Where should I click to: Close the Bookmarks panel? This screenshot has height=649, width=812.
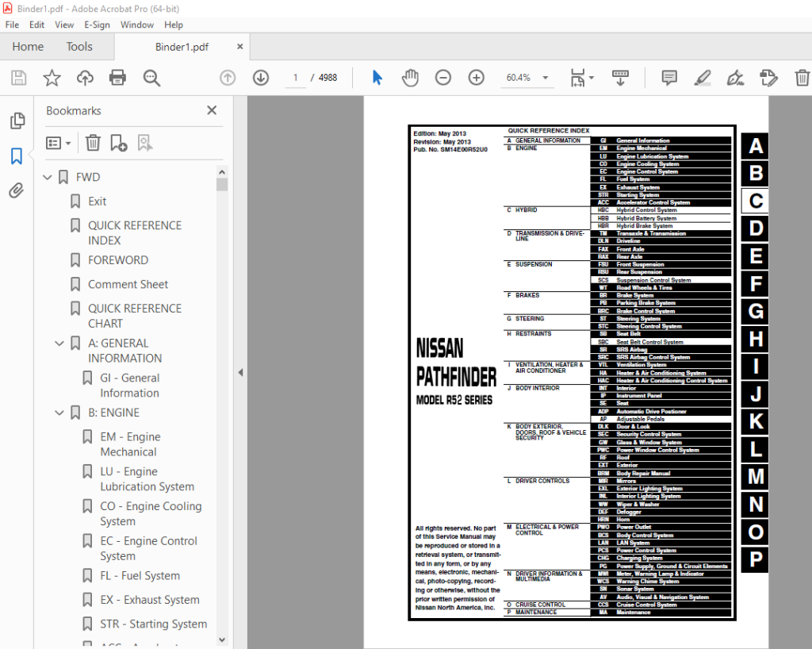212,110
